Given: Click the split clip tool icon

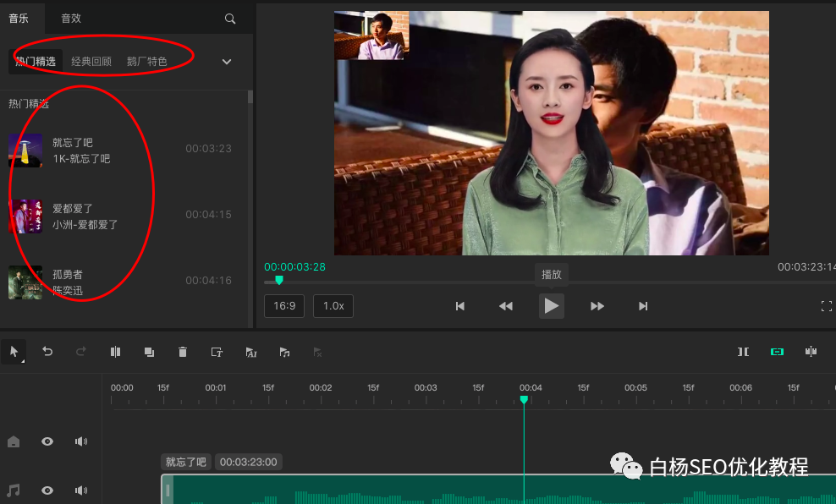Looking at the screenshot, I should 115,352.
